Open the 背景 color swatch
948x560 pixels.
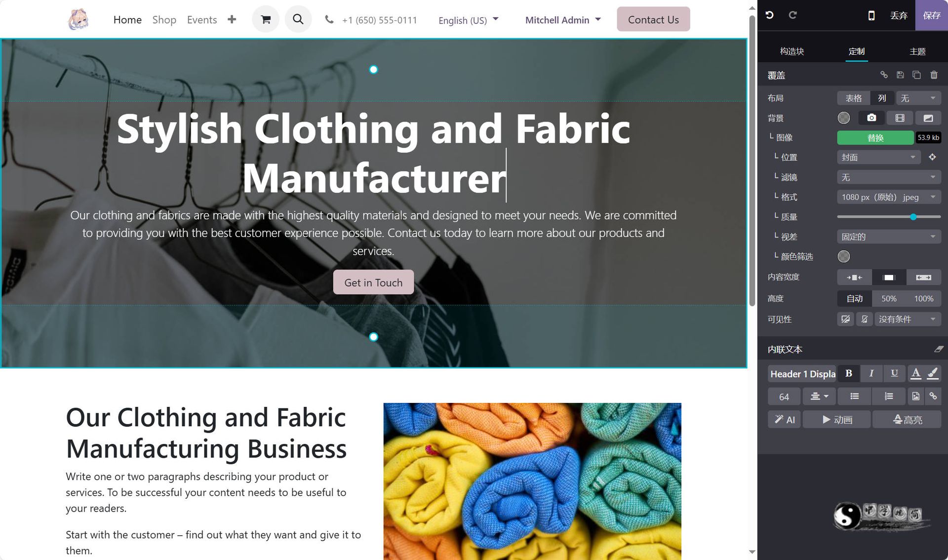(844, 118)
